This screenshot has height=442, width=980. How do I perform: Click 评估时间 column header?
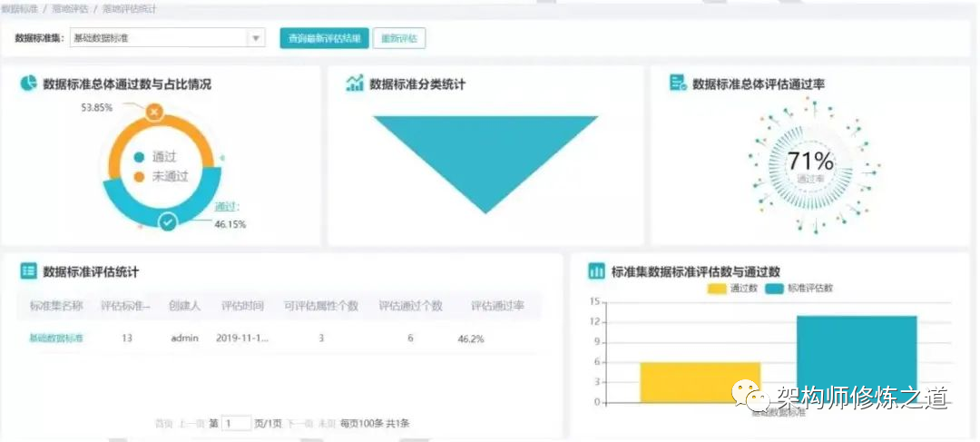[x=242, y=306]
